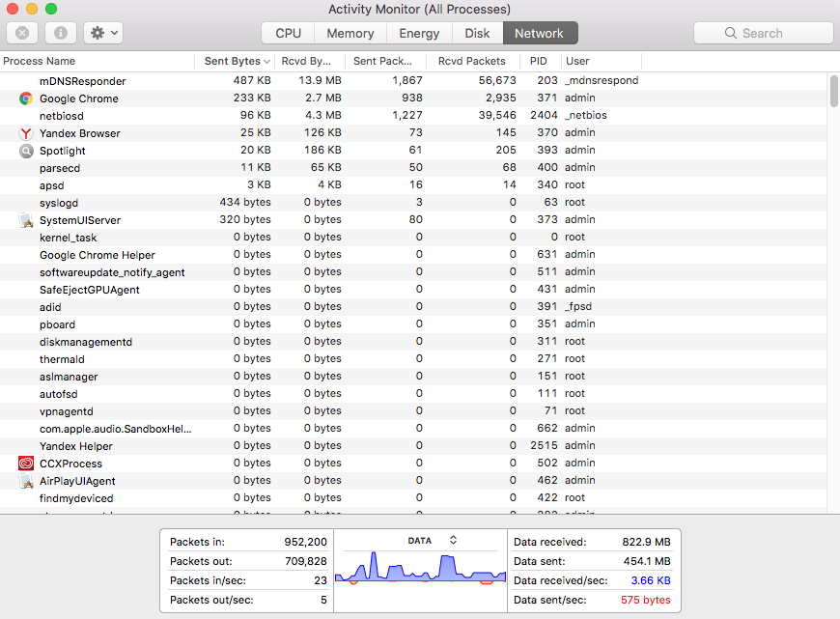Screen dimensions: 840x619
Task: Select the Network tab
Action: point(540,33)
